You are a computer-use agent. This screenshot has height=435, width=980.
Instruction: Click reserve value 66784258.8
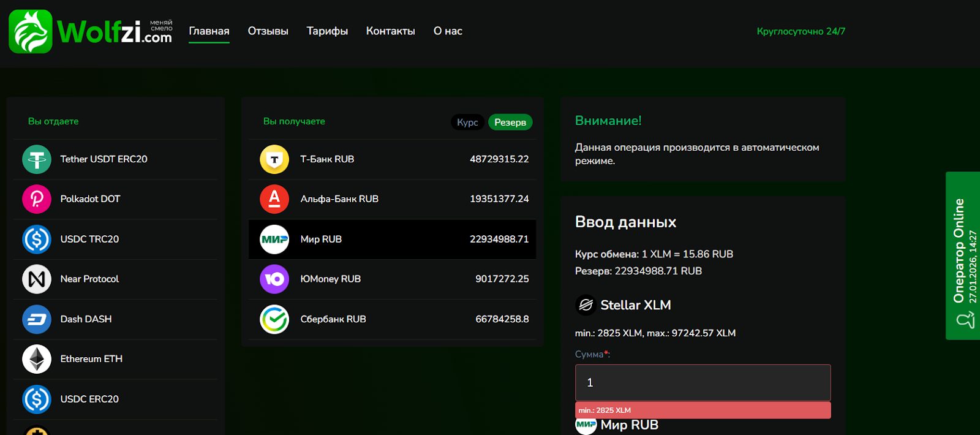click(x=502, y=319)
